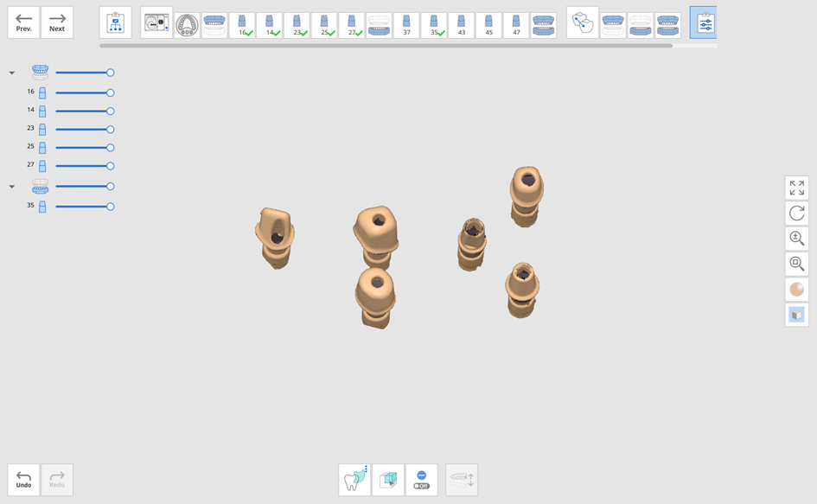Viewport: 817px width, 504px height.
Task: Select the articulator plate step icon
Action: pyautogui.click(x=187, y=25)
